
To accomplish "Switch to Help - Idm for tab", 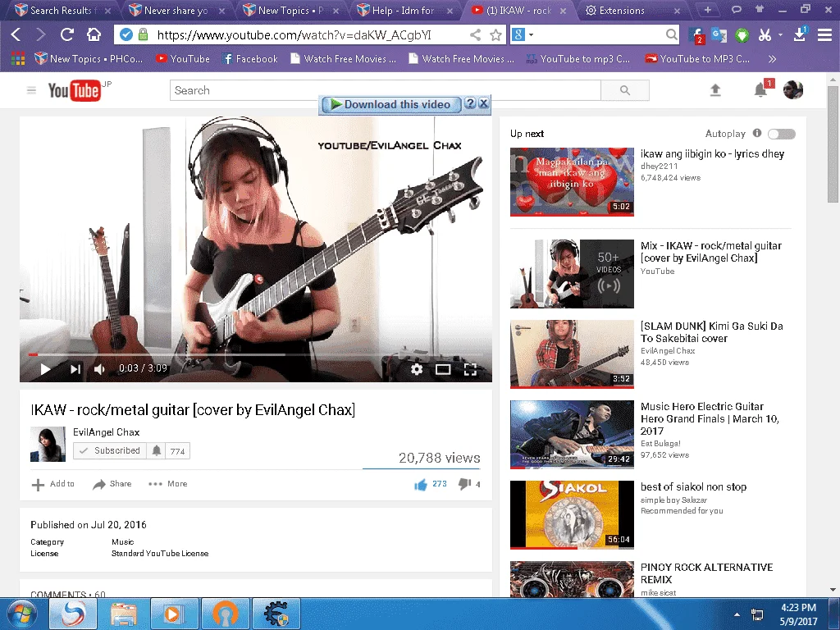I will pos(404,10).
